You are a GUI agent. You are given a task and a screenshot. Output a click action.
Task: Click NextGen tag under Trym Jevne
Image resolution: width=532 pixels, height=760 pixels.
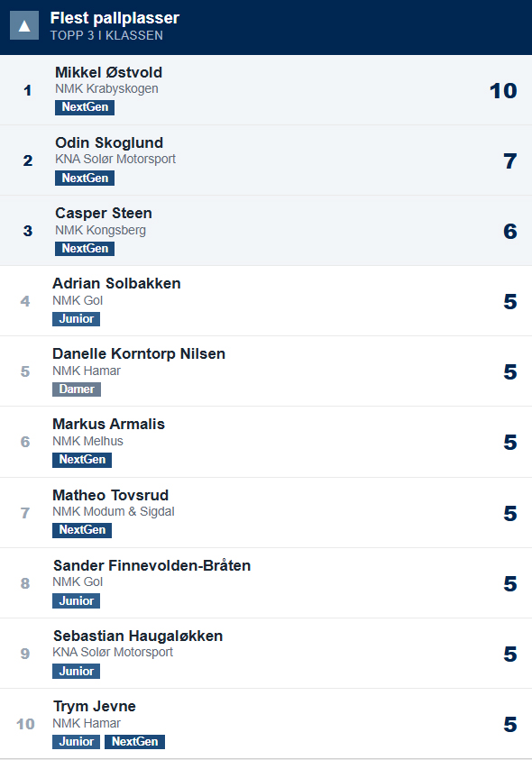[135, 742]
